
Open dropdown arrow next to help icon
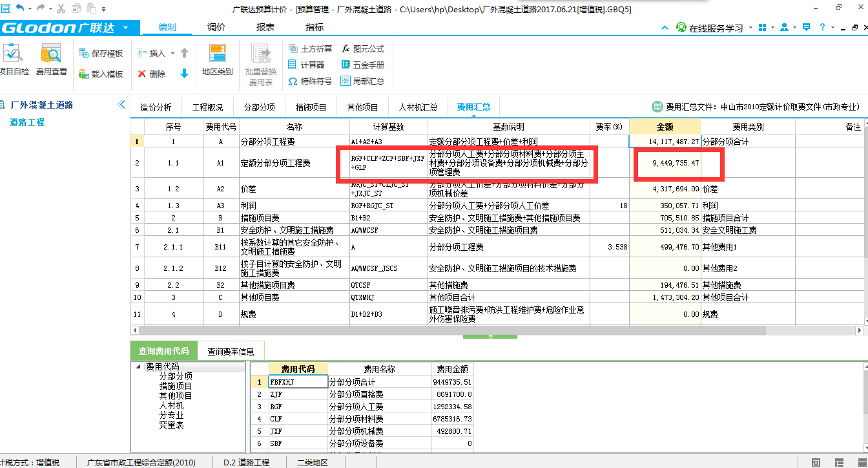click(832, 28)
